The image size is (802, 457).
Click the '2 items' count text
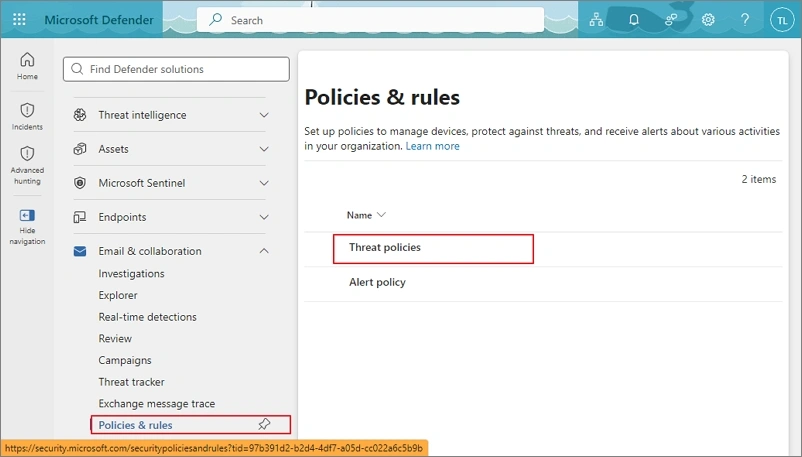point(759,179)
